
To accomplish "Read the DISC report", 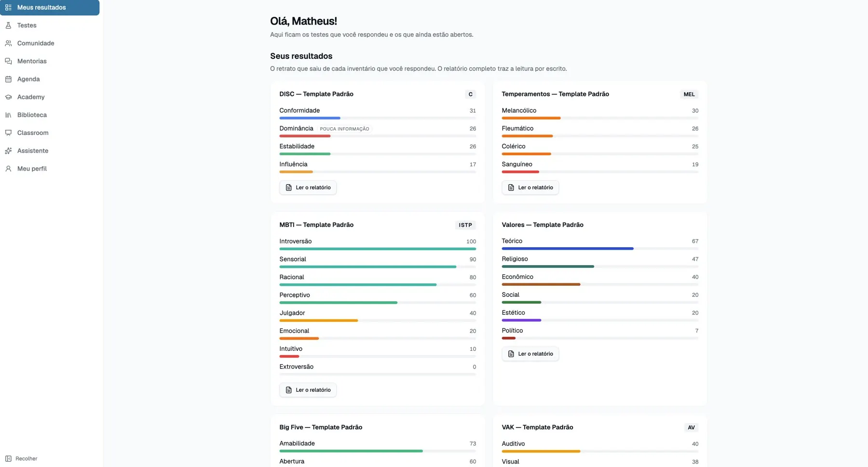I will 308,187.
